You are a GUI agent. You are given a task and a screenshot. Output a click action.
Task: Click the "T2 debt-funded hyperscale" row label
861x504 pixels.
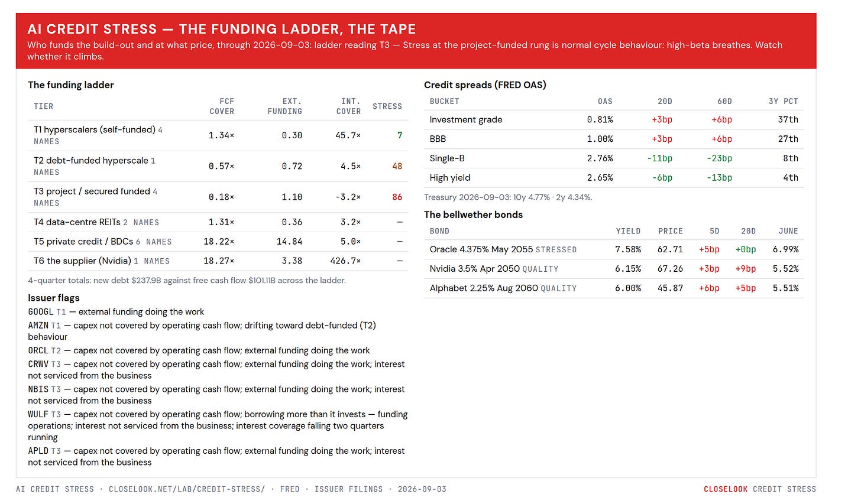[91, 161]
